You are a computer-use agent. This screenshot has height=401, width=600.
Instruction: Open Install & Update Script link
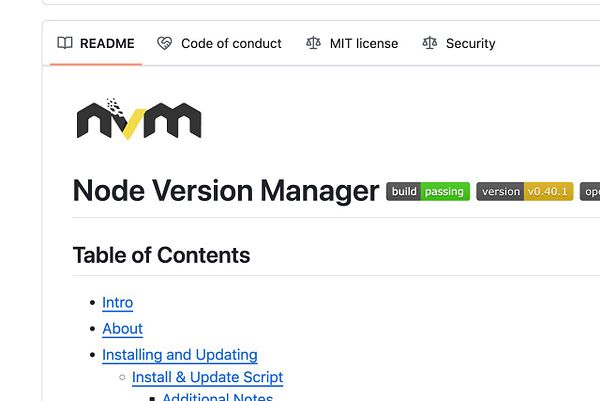[207, 377]
